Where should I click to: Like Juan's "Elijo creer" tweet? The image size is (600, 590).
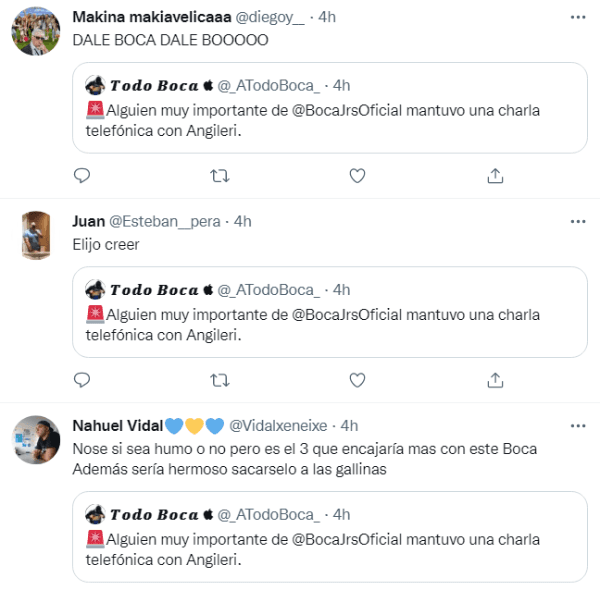[x=357, y=380]
